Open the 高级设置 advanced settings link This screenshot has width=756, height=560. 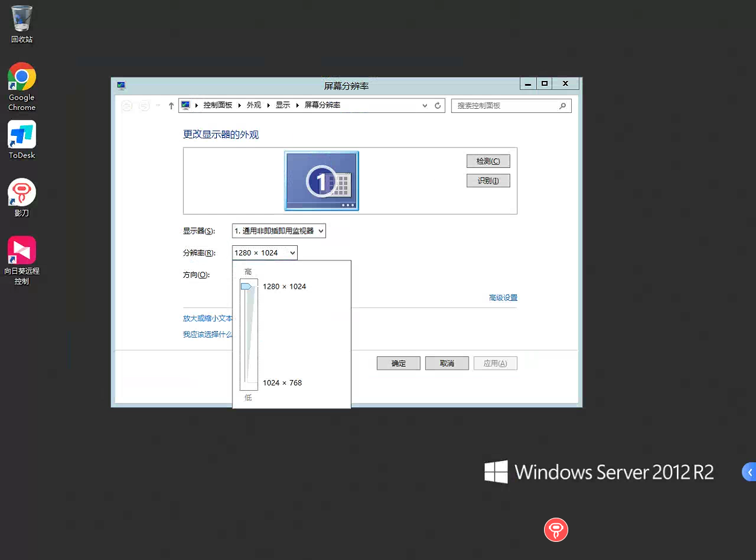coord(502,298)
